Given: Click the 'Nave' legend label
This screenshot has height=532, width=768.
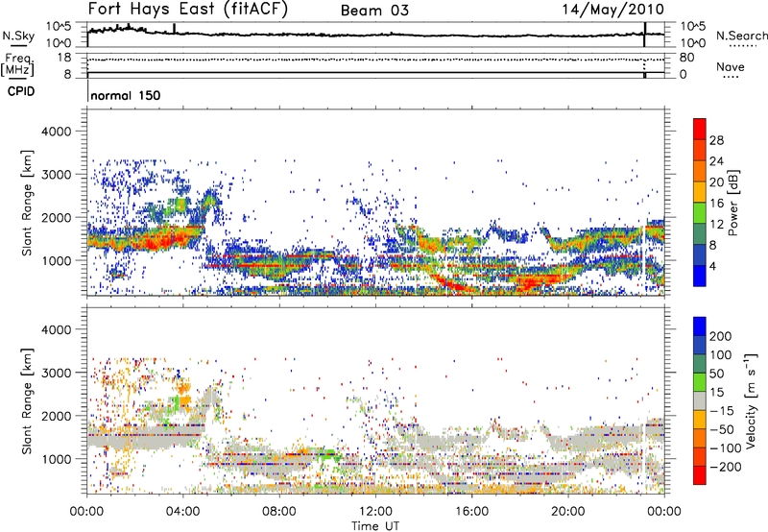Looking at the screenshot, I should tap(730, 66).
